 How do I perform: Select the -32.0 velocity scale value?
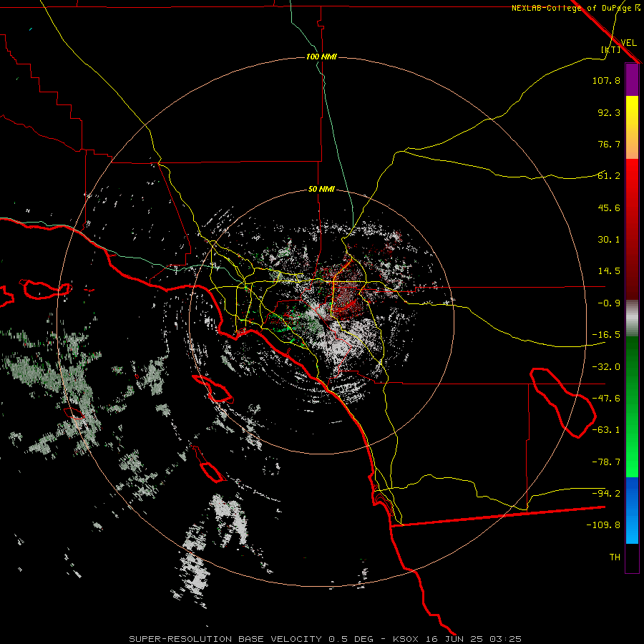606,367
